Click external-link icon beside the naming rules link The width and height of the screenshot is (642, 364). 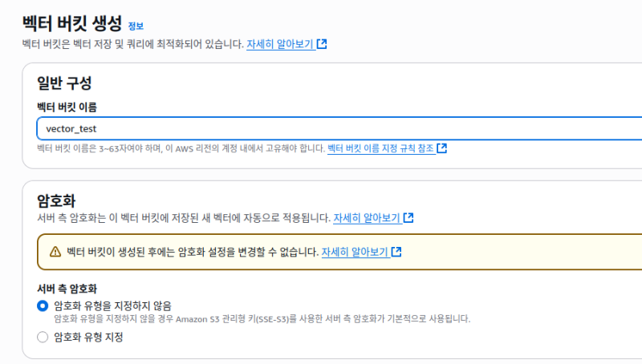pos(442,148)
